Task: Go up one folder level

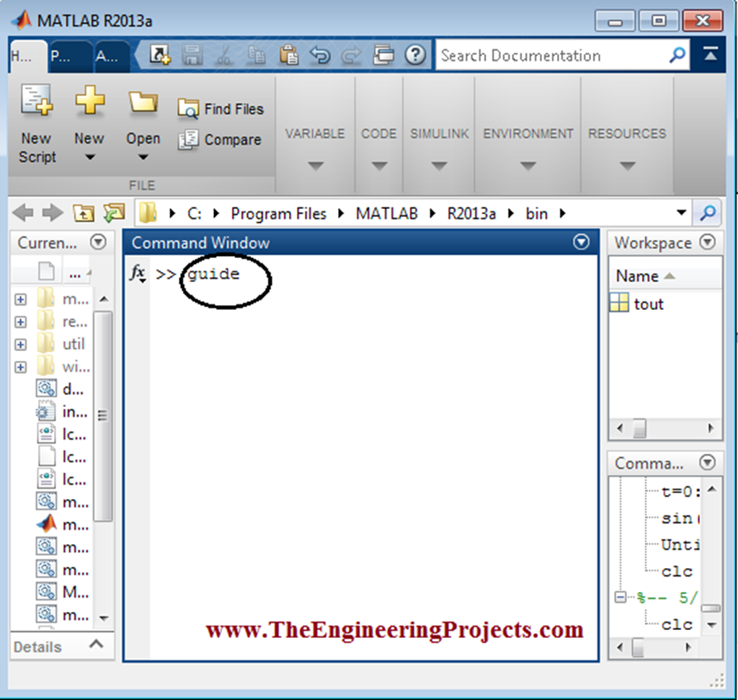Action: pyautogui.click(x=84, y=213)
